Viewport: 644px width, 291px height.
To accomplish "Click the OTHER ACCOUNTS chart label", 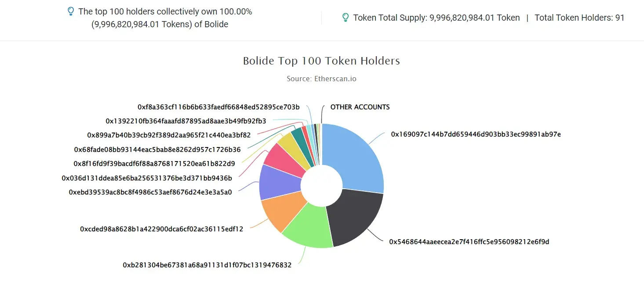I will [360, 107].
